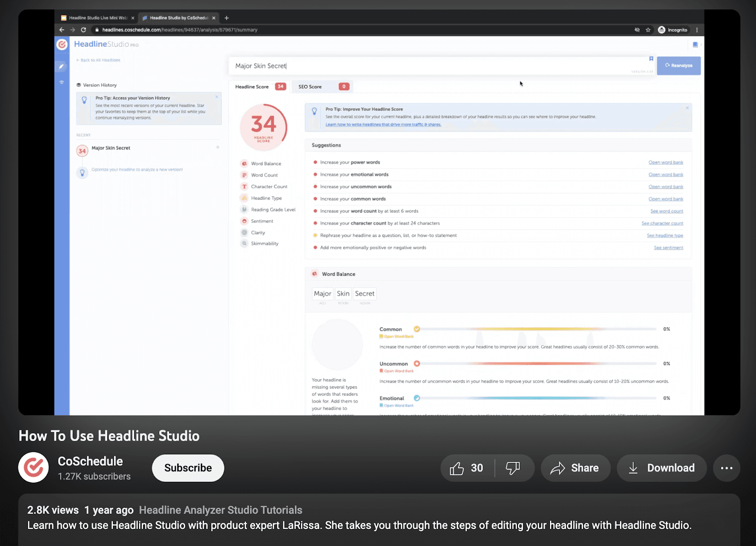
Task: Click the Emotional words slider bar
Action: tap(536, 398)
